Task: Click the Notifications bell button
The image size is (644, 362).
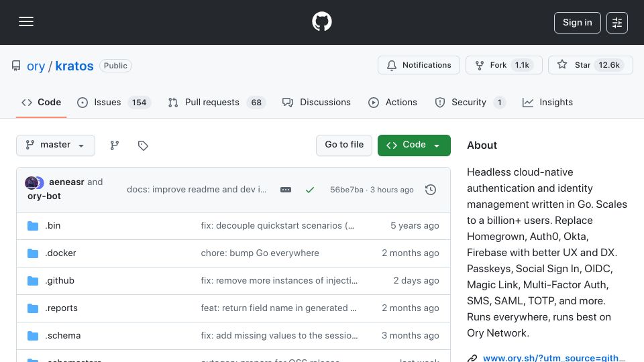Action: 419,65
